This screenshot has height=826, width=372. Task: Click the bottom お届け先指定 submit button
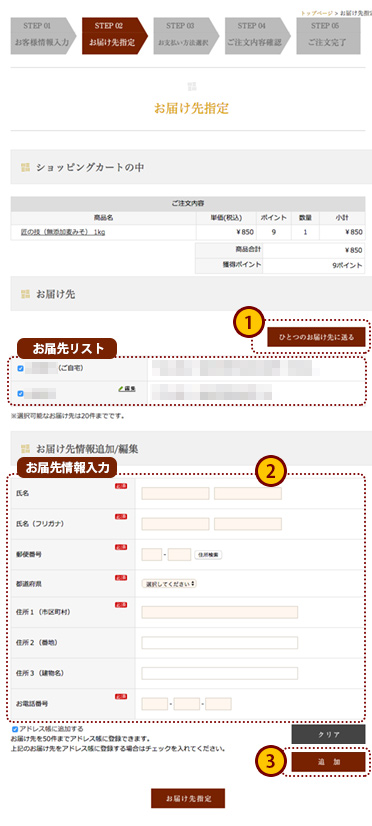tap(188, 798)
